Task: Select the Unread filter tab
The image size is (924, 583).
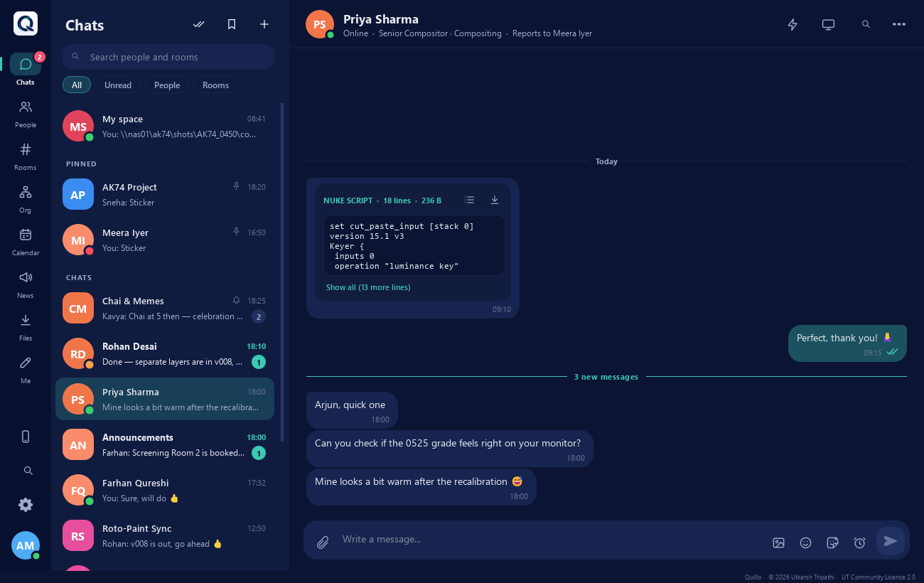Action: click(118, 85)
